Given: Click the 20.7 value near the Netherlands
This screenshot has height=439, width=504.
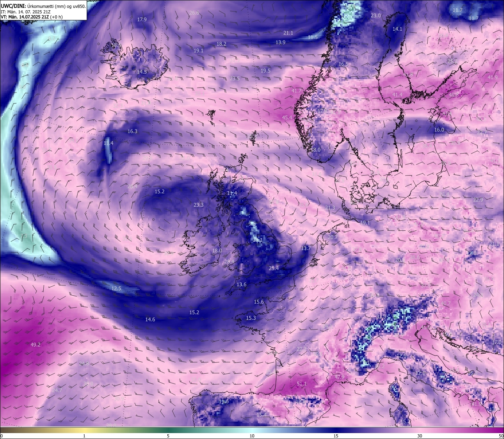Looking at the screenshot, I should [x=332, y=237].
